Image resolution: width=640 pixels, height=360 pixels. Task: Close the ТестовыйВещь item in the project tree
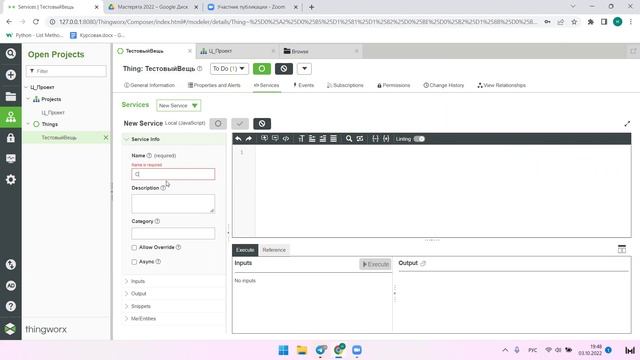106,138
